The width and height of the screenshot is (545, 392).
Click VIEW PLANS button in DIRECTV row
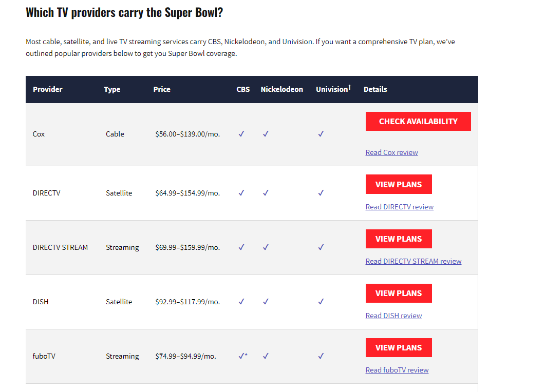[x=399, y=184]
